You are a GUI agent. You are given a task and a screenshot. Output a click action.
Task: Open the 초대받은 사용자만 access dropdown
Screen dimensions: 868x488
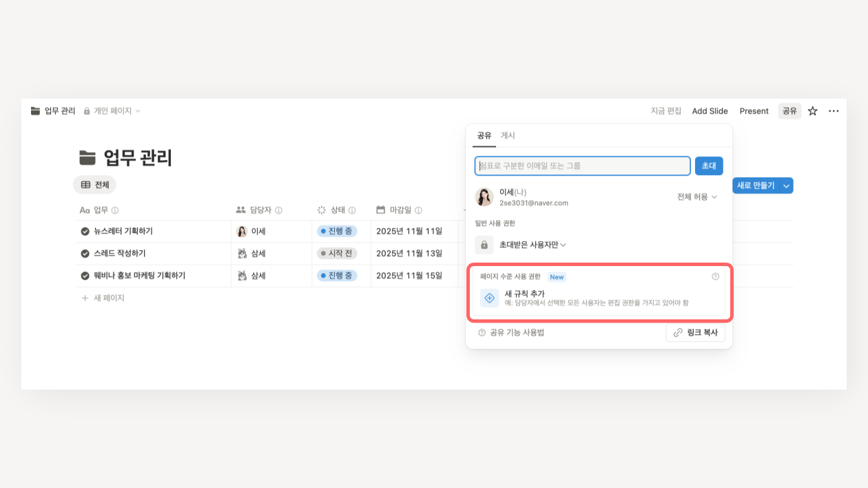(533, 245)
